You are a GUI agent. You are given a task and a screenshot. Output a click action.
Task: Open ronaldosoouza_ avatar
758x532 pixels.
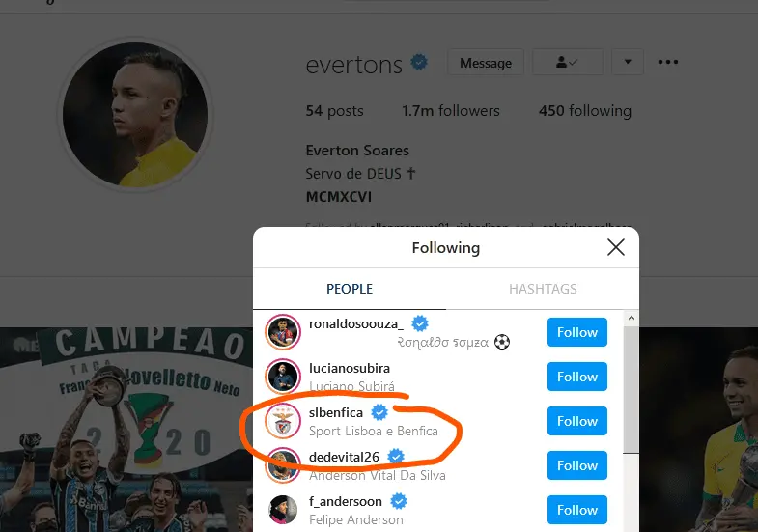pyautogui.click(x=283, y=332)
